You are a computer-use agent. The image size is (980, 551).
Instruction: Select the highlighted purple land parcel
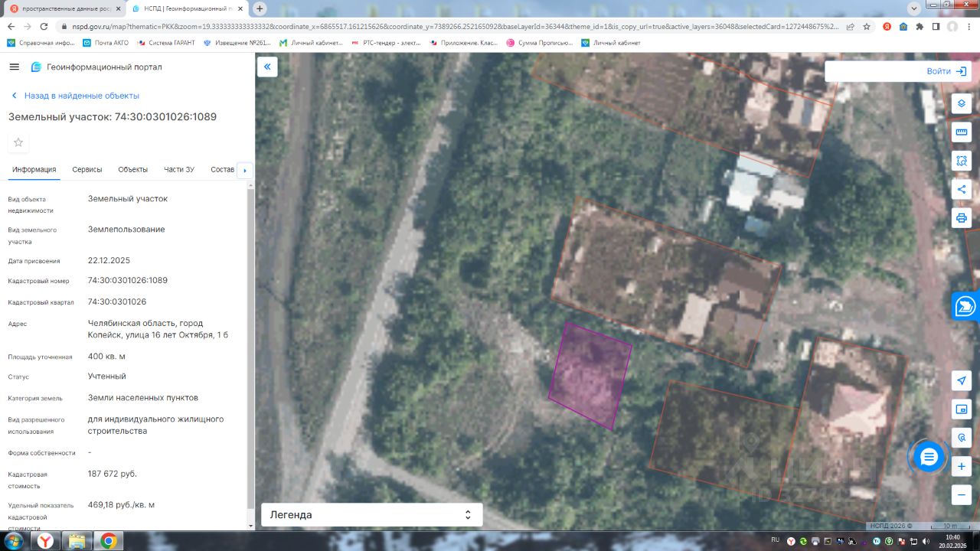coord(590,375)
